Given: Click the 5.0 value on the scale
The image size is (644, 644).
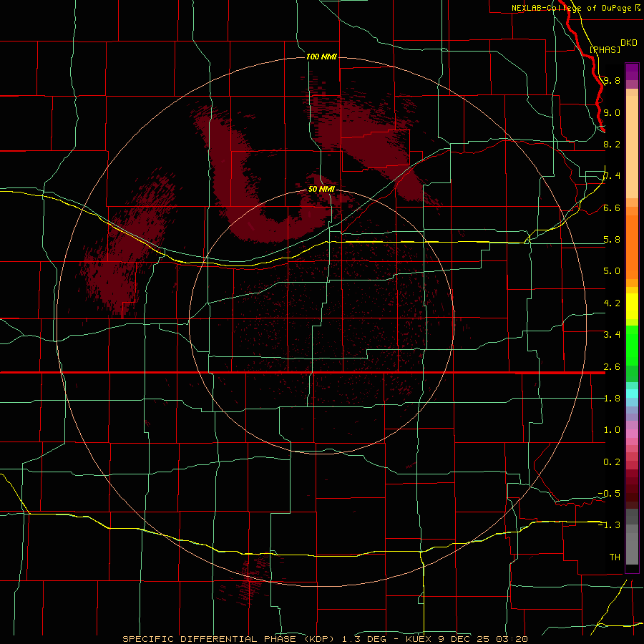Looking at the screenshot, I should point(612,271).
